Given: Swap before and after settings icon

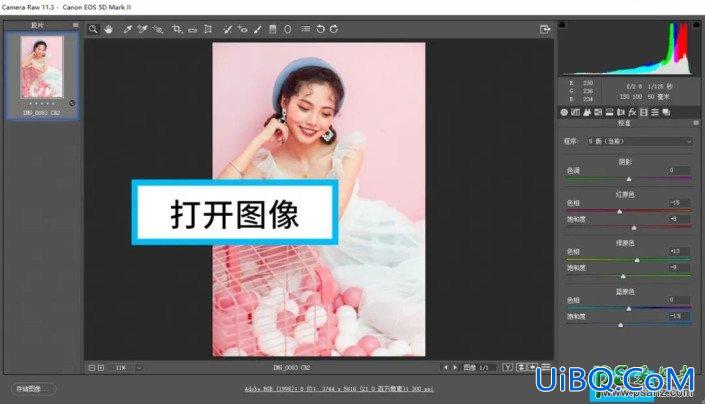Looking at the screenshot, I should pyautogui.click(x=521, y=368).
